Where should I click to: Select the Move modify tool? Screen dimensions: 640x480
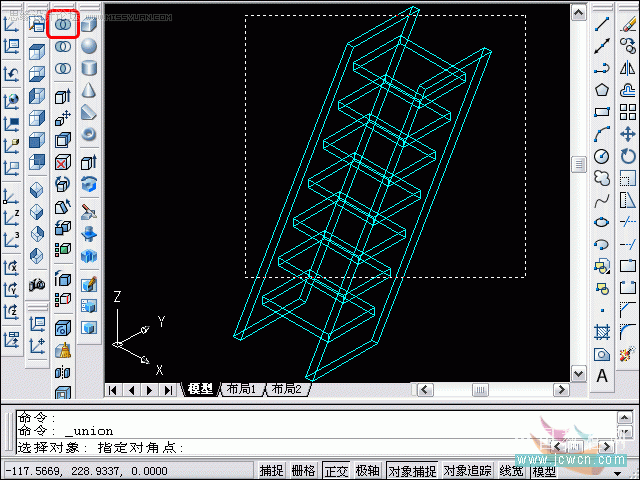628,134
